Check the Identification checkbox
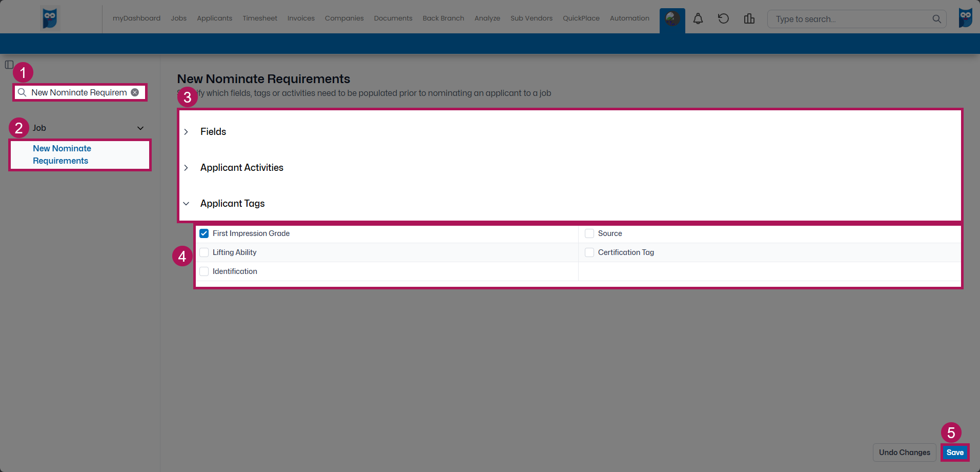 [204, 271]
